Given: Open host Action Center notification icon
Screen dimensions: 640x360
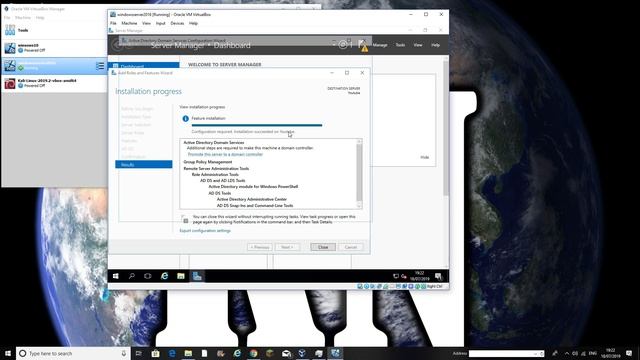Looking at the screenshot, I should click(629, 353).
